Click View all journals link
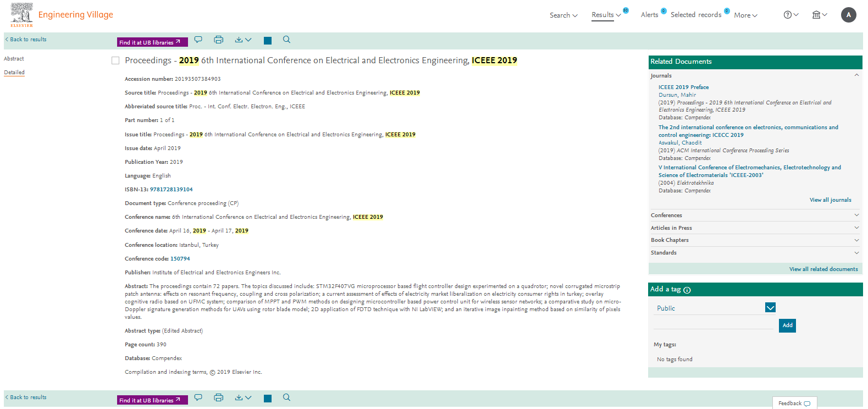Image resolution: width=868 pixels, height=409 pixels. [830, 200]
